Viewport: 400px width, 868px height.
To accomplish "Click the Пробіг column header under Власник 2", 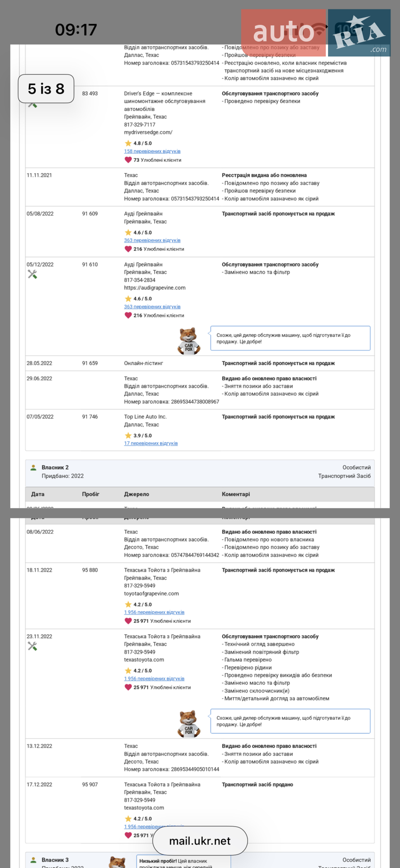I will (90, 494).
